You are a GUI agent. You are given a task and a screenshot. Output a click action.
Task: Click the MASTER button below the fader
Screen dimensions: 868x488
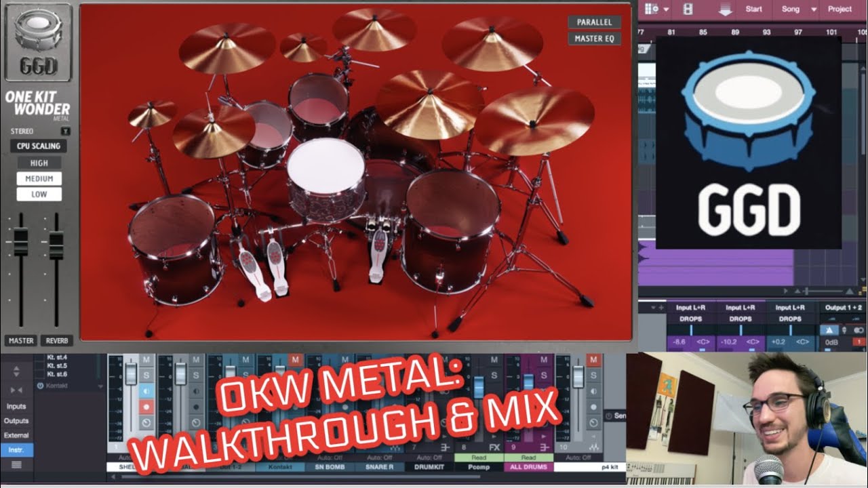pos(21,341)
